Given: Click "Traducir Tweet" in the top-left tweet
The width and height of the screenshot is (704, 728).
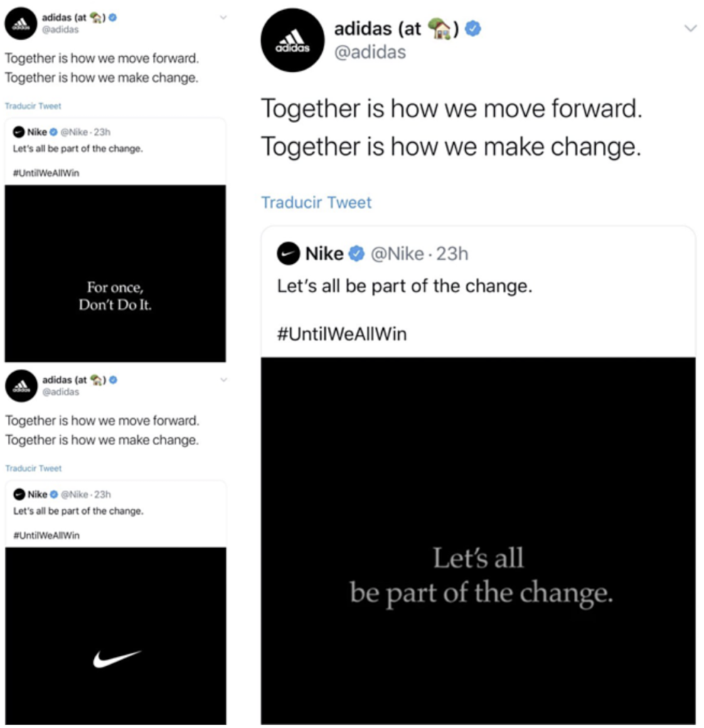Looking at the screenshot, I should click(33, 106).
